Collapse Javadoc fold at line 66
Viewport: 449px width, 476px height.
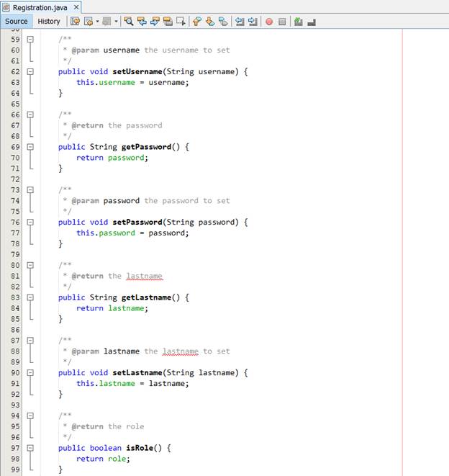pyautogui.click(x=30, y=114)
